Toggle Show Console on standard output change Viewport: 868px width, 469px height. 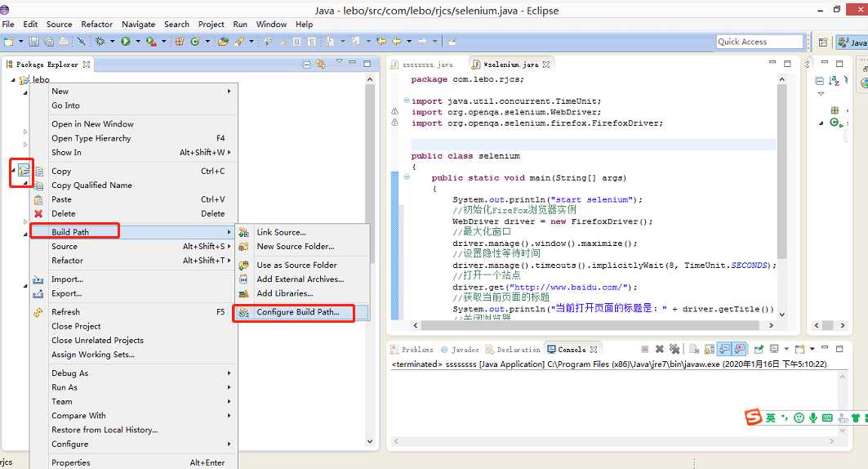click(724, 350)
